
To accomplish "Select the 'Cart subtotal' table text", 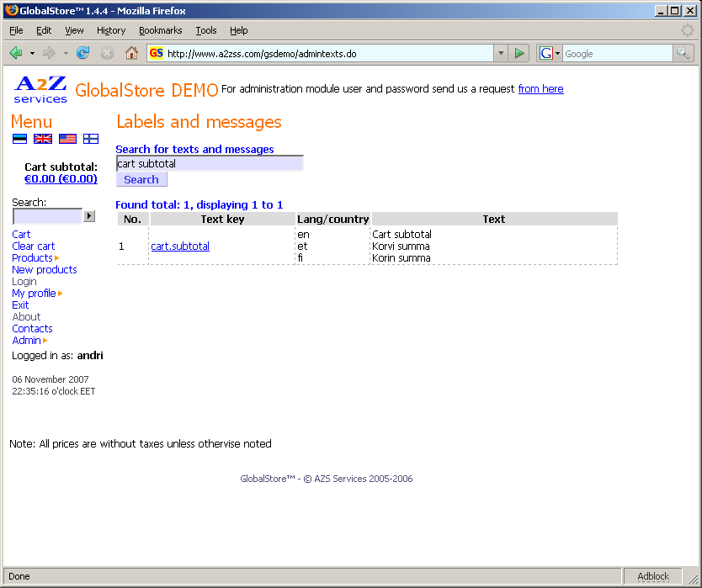I will [x=402, y=235].
